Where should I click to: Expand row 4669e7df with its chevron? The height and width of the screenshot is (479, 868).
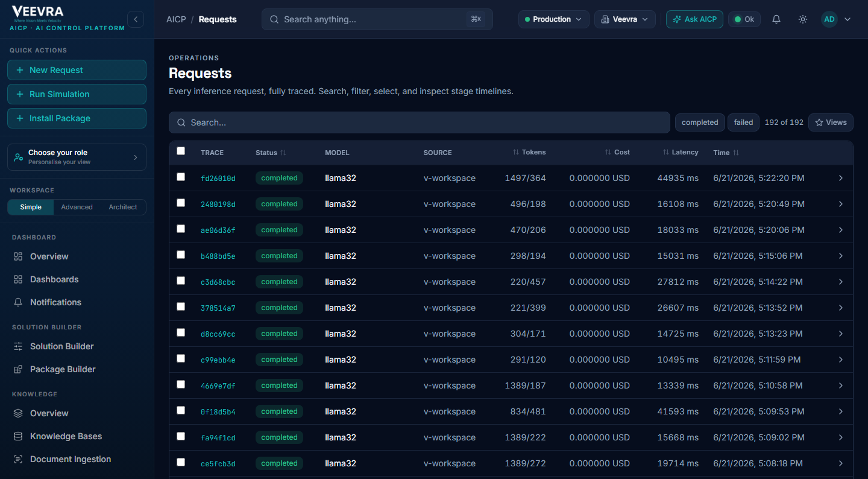point(841,385)
